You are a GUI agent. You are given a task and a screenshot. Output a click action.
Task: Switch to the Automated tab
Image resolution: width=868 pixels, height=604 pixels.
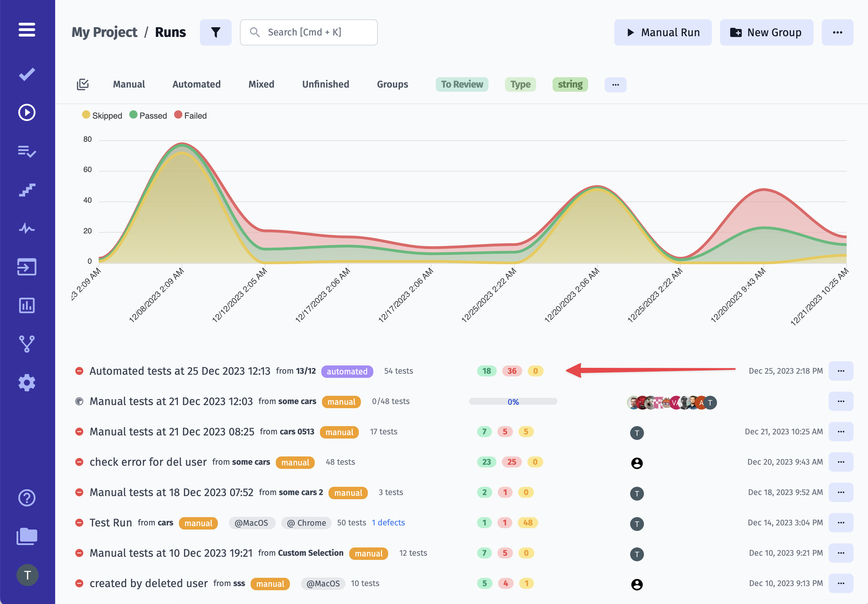point(196,84)
